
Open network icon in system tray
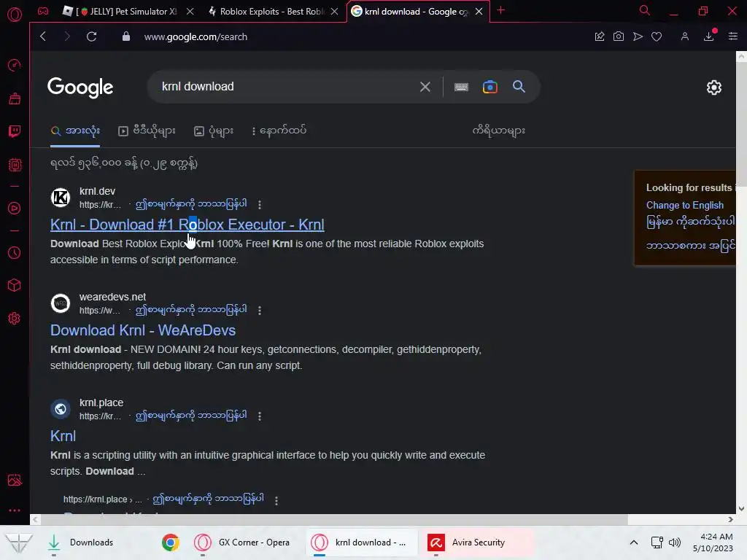click(657, 542)
